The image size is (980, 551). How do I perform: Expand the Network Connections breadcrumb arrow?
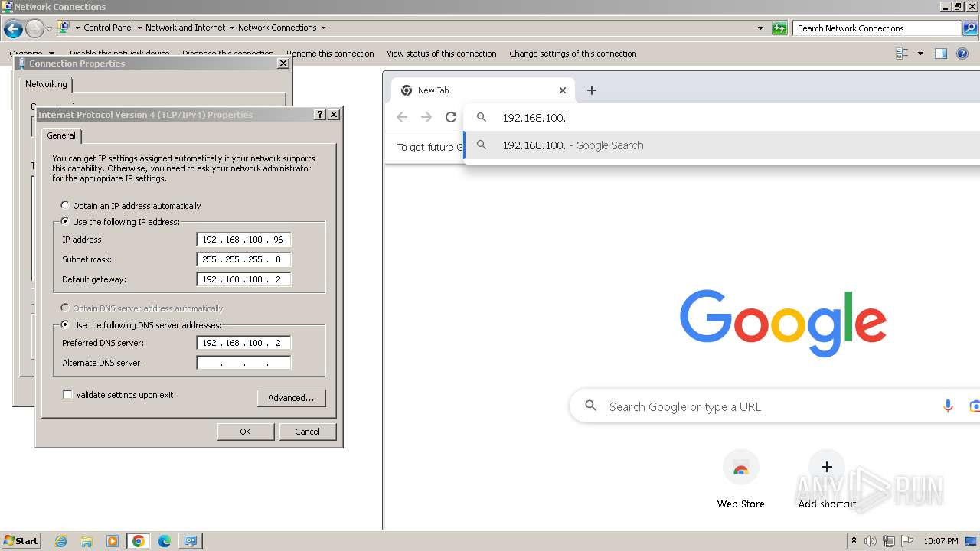323,28
